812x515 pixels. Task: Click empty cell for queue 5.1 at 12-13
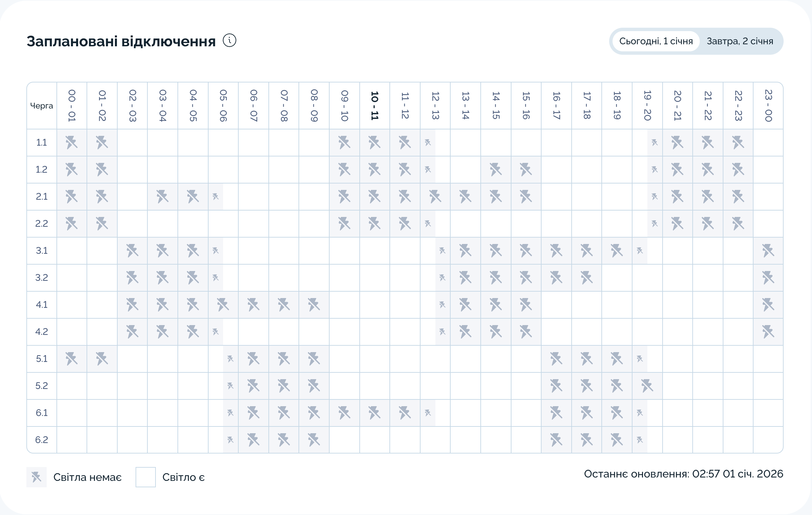435,359
